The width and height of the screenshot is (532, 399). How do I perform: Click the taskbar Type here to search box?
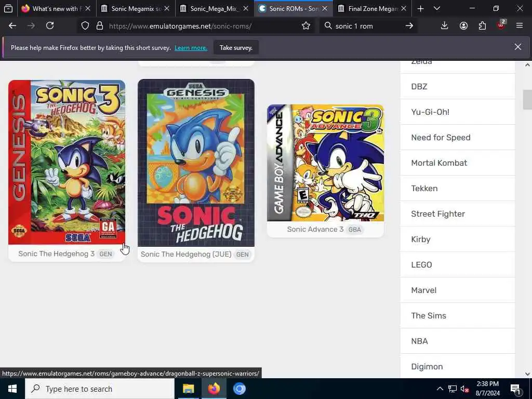tap(100, 389)
